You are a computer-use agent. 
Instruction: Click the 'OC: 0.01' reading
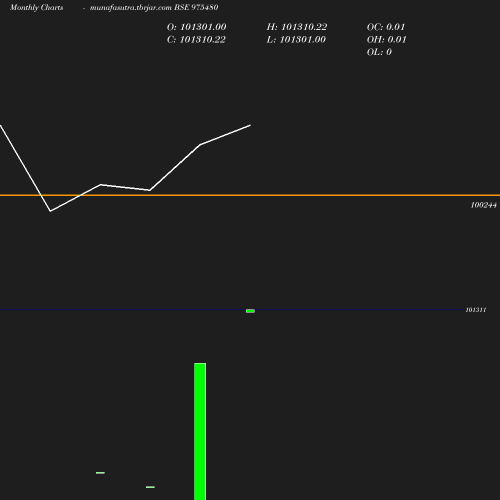click(386, 27)
